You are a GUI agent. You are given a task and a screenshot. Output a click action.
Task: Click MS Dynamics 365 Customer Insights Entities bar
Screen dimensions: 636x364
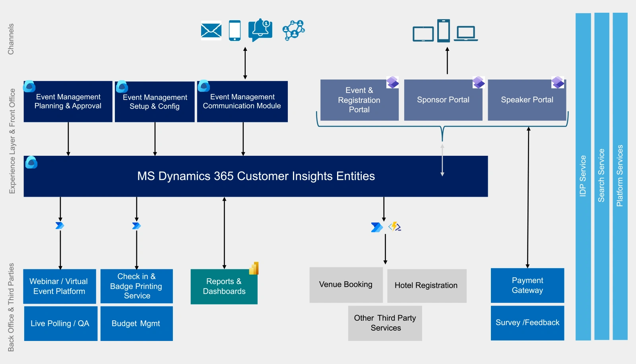pos(256,176)
